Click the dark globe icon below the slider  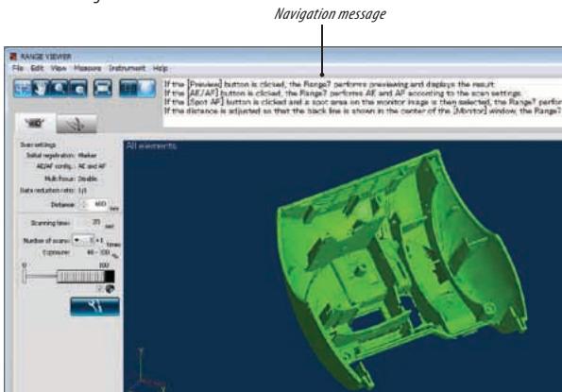click(110, 289)
